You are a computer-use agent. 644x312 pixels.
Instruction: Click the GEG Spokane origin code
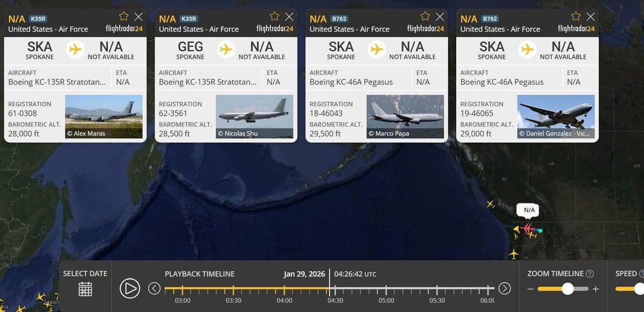(x=190, y=47)
